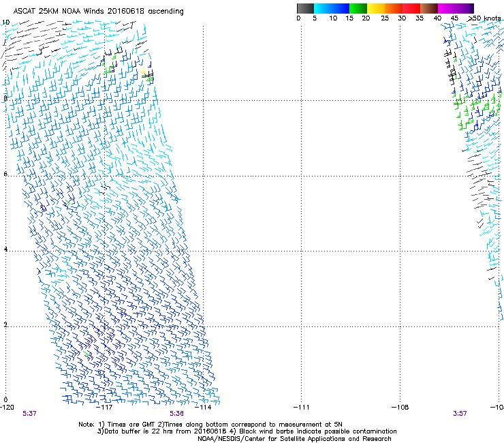Click the brown 35-40 knots legend segment

click(x=429, y=8)
